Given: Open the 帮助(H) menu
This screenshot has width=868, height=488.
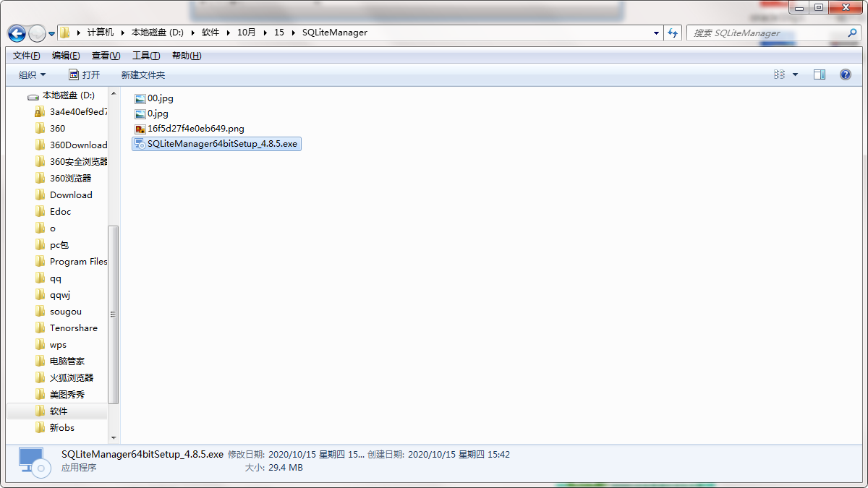Looking at the screenshot, I should click(187, 56).
